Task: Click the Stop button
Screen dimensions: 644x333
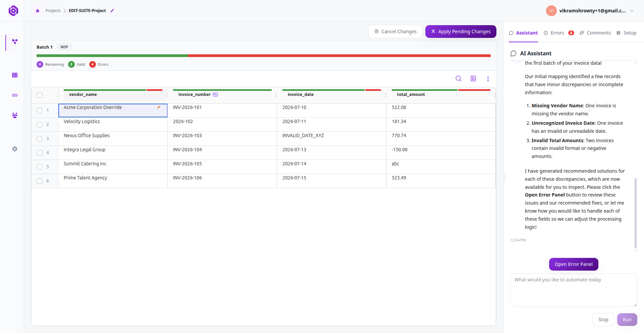Action: click(x=603, y=320)
